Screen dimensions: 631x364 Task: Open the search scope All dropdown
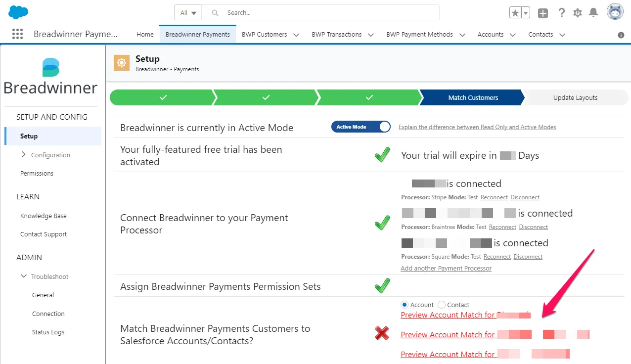pos(188,13)
